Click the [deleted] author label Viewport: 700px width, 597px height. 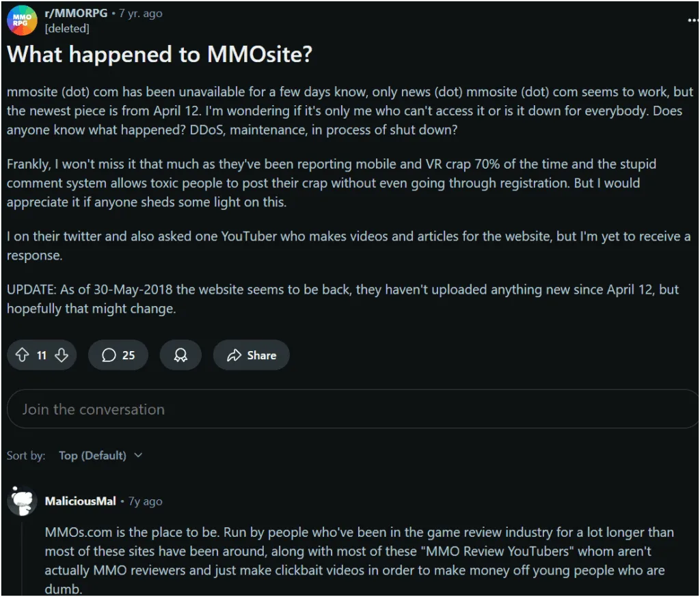66,29
